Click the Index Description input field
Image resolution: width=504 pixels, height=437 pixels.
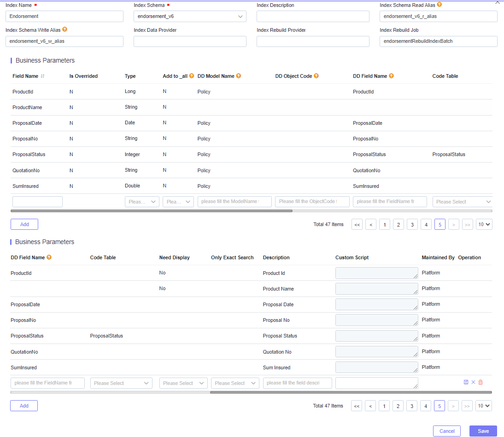pos(313,17)
